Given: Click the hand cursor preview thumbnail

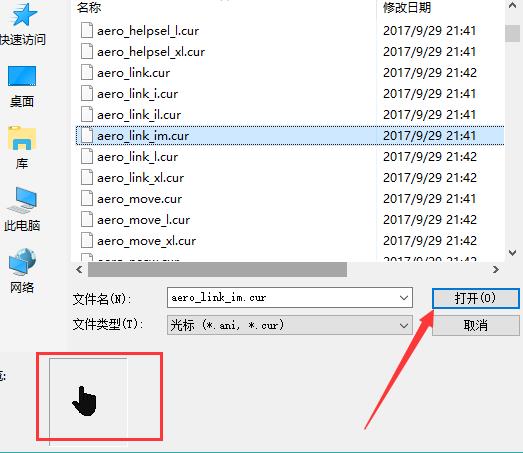Looking at the screenshot, I should click(x=88, y=402).
